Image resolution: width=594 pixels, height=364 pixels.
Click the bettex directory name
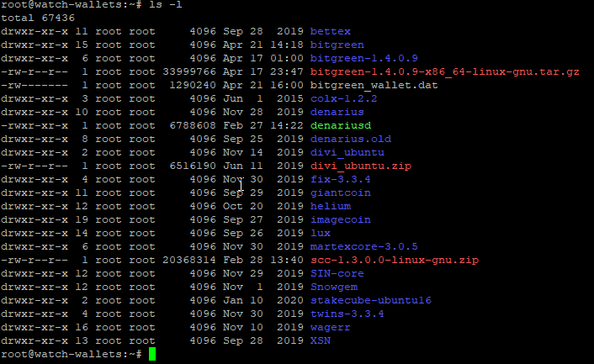pyautogui.click(x=330, y=31)
